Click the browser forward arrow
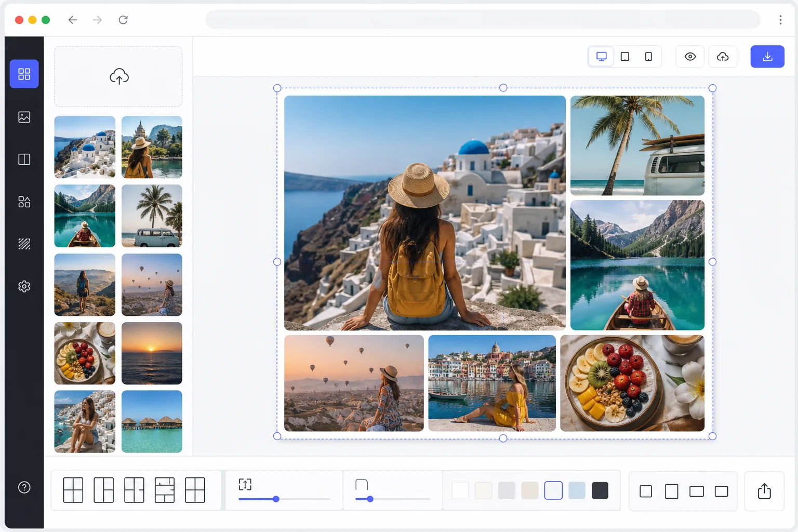The image size is (798, 532). tap(97, 20)
